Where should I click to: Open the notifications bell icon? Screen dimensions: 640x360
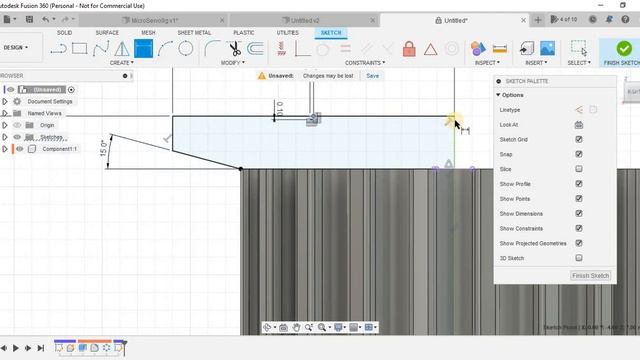(609, 19)
